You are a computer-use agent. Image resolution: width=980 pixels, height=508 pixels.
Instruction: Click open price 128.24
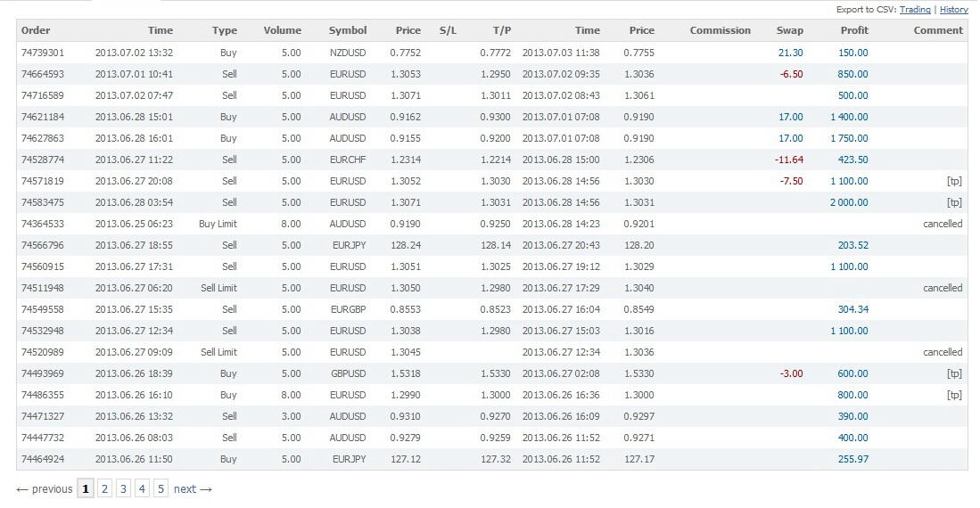[406, 245]
